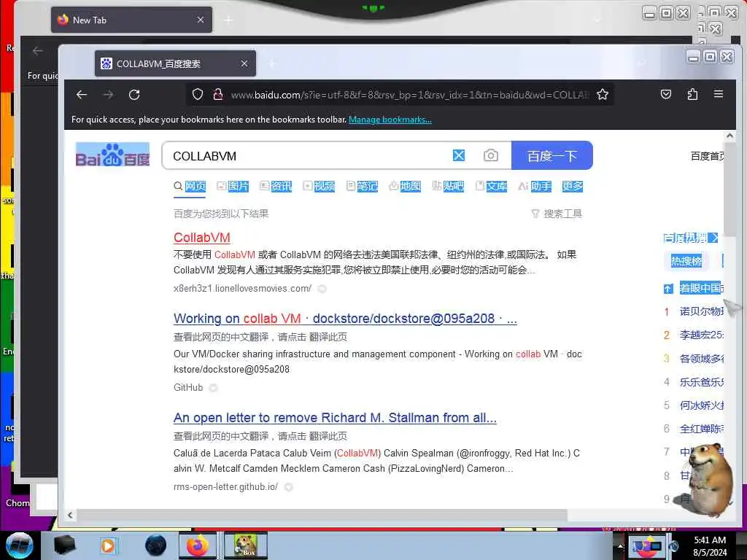Select the 贴吧 tab
This screenshot has height=560, width=747.
point(448,186)
